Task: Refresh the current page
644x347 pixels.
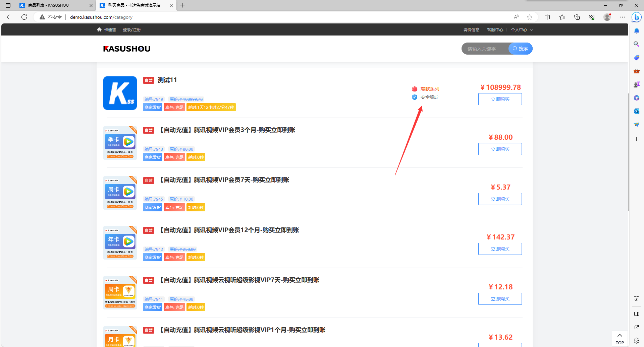Action: 24,17
